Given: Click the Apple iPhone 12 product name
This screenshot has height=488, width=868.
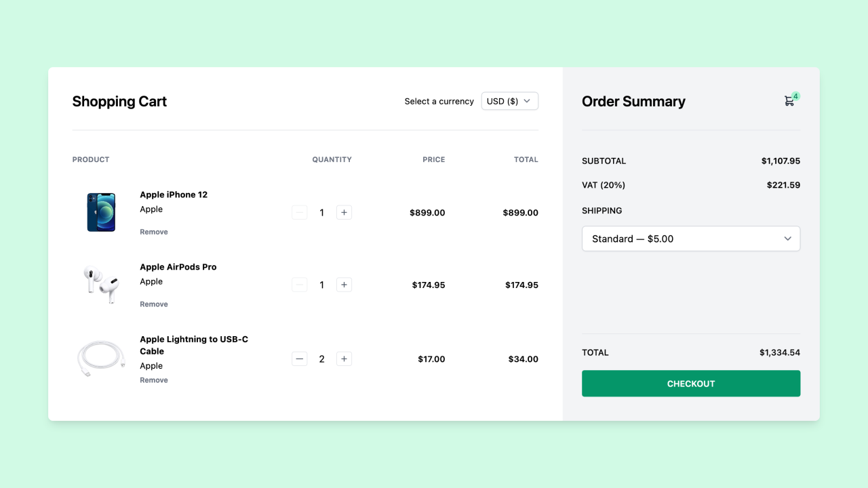Looking at the screenshot, I should coord(174,195).
